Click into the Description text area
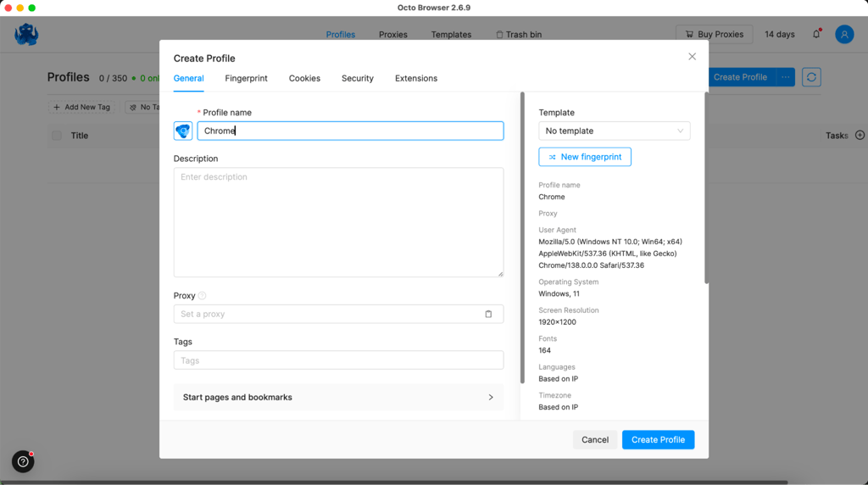868x485 pixels. [338, 222]
